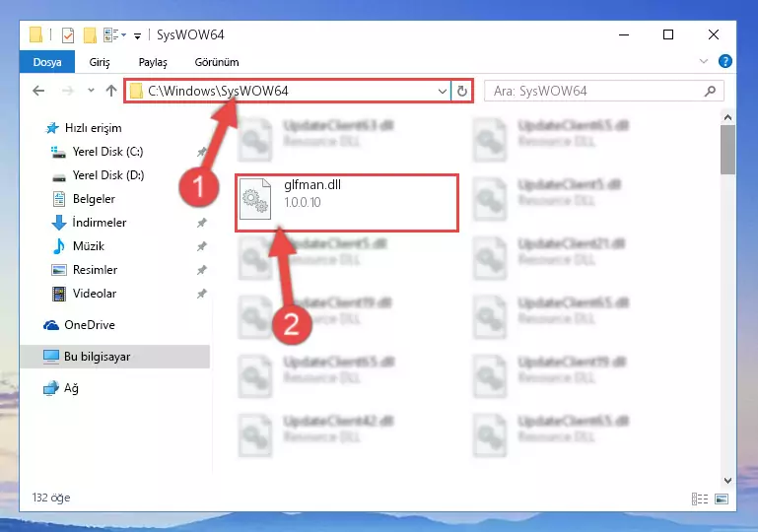
Task: Click the İndirmeler download arrow icon
Action: (58, 223)
